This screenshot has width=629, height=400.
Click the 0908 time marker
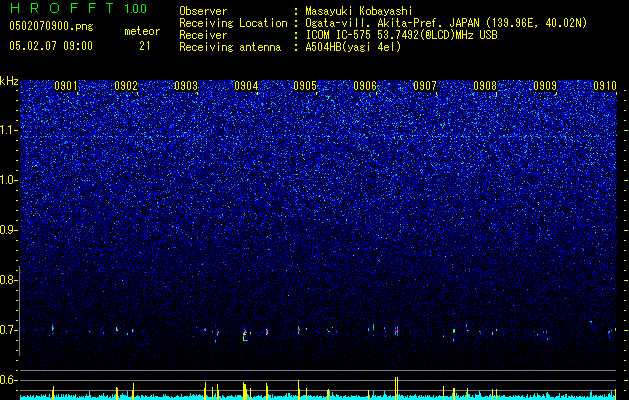(485, 86)
